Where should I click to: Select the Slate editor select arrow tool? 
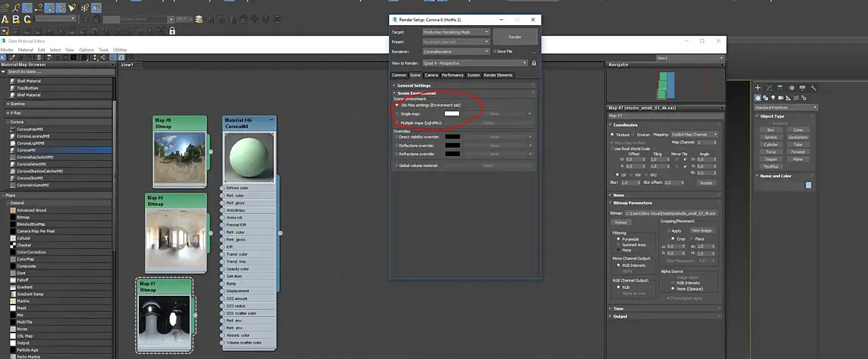(2, 57)
